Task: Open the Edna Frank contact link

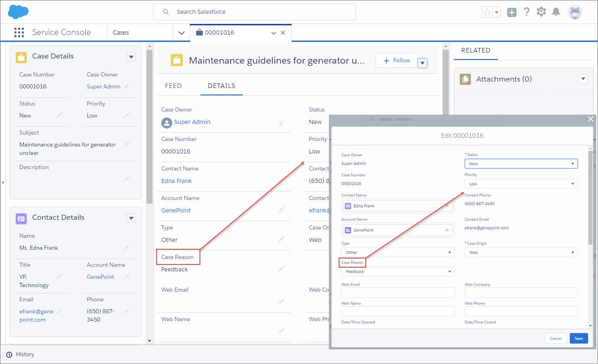Action: click(x=176, y=181)
